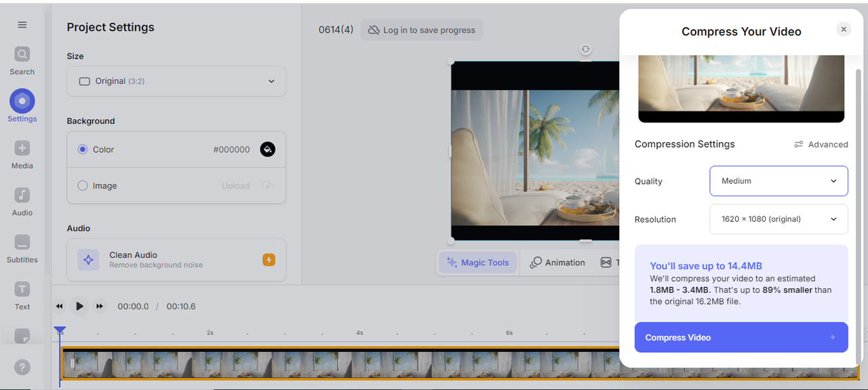This screenshot has height=390, width=868.
Task: Play the video preview
Action: [79, 307]
